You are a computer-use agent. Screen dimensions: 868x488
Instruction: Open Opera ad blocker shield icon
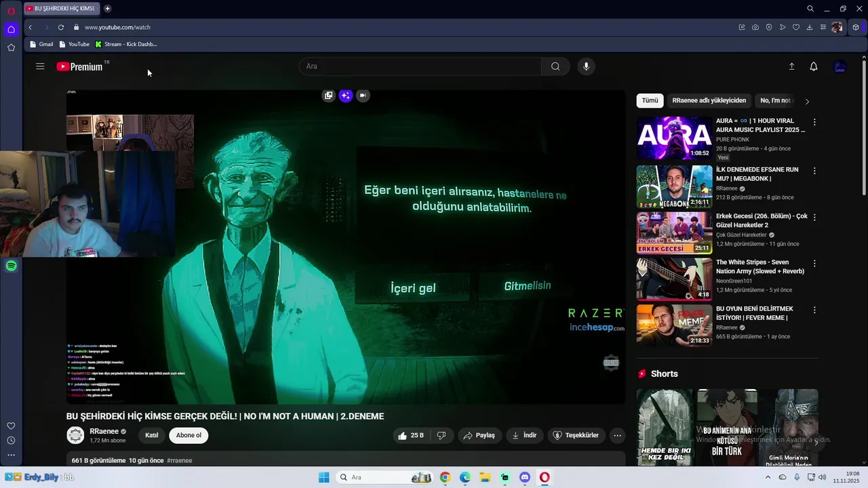(x=769, y=27)
